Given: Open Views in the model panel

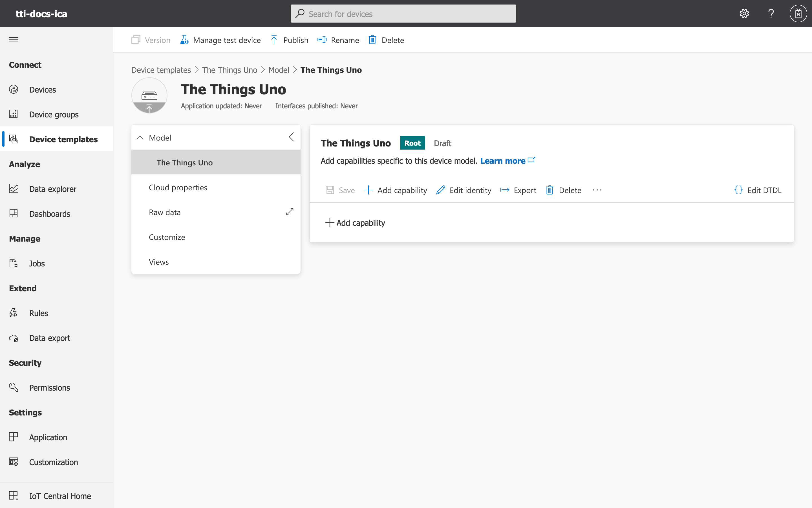Looking at the screenshot, I should [216, 262].
